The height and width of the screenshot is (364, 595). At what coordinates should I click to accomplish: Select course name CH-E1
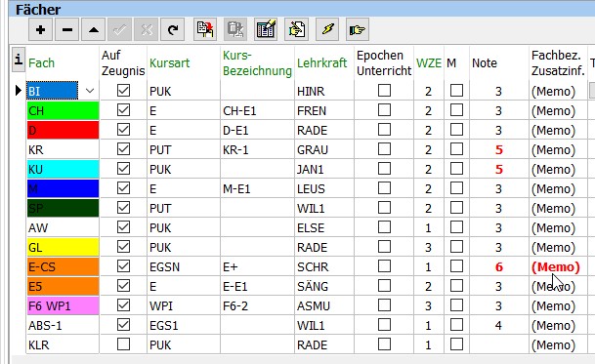(239, 111)
